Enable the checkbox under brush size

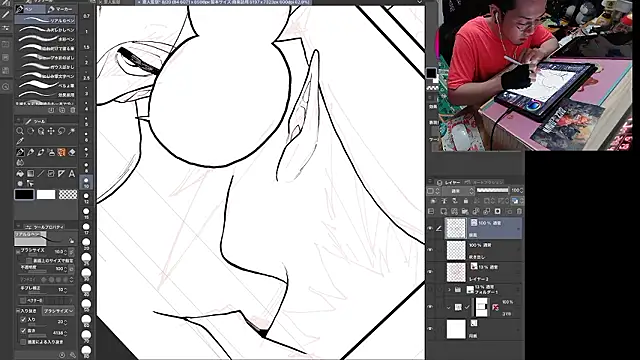click(29, 260)
